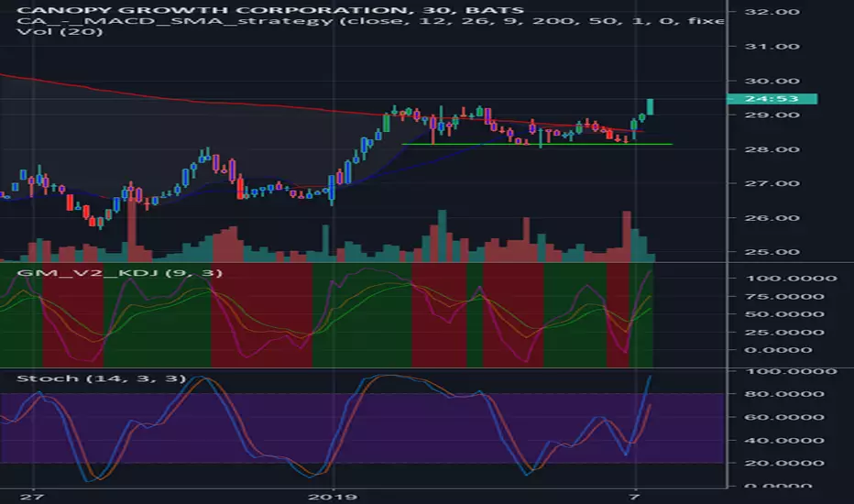Click the CANOPY GROWTH CORPORATION chart title

[x=270, y=10]
